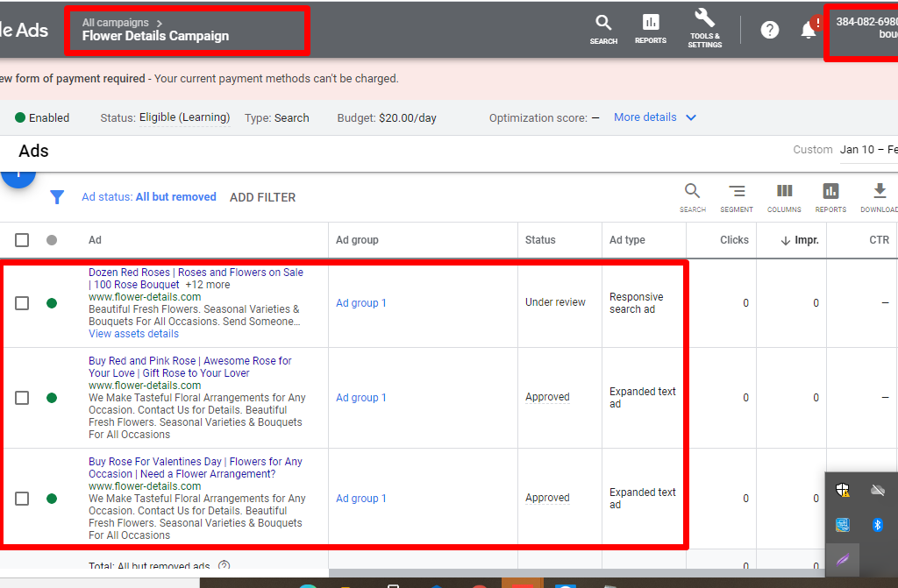Open the Intel graphics tray icon
This screenshot has width=898, height=588.
(x=843, y=524)
